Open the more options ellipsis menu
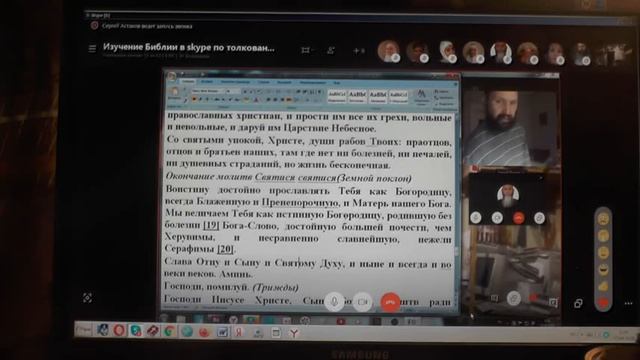 click(x=628, y=303)
